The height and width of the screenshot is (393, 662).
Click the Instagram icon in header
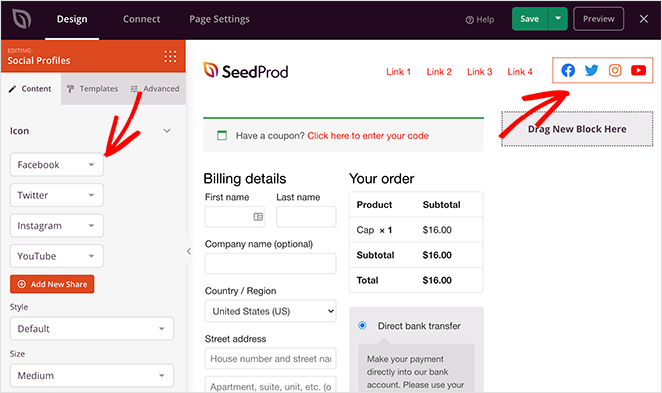(615, 70)
